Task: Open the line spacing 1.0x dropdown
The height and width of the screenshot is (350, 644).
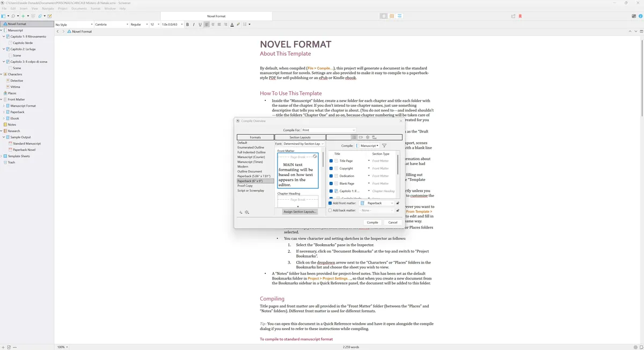Action: pyautogui.click(x=173, y=24)
